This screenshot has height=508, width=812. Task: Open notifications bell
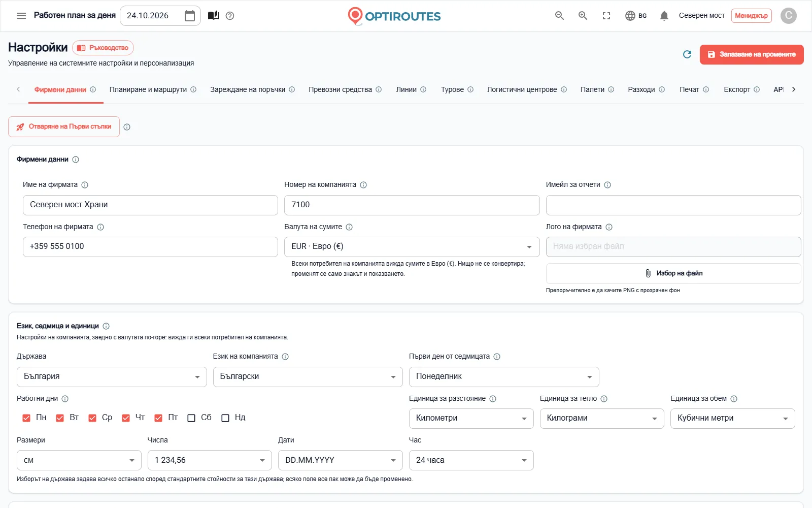click(x=664, y=16)
